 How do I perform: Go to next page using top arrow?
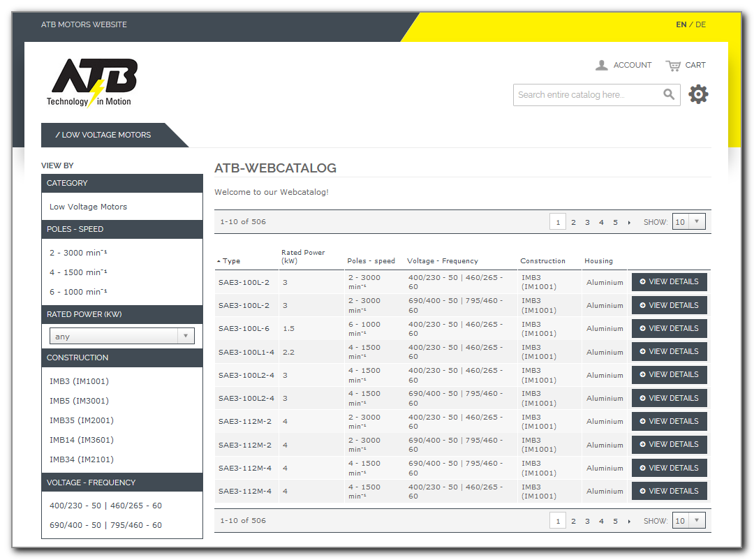(x=629, y=222)
